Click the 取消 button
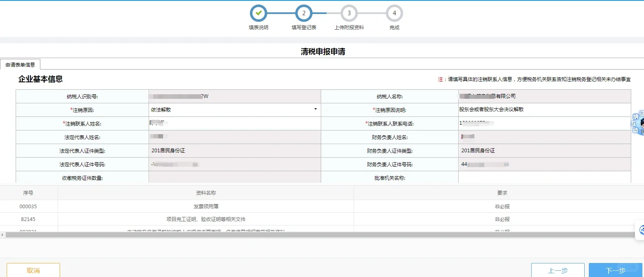The width and height of the screenshot is (644, 277). 33,270
